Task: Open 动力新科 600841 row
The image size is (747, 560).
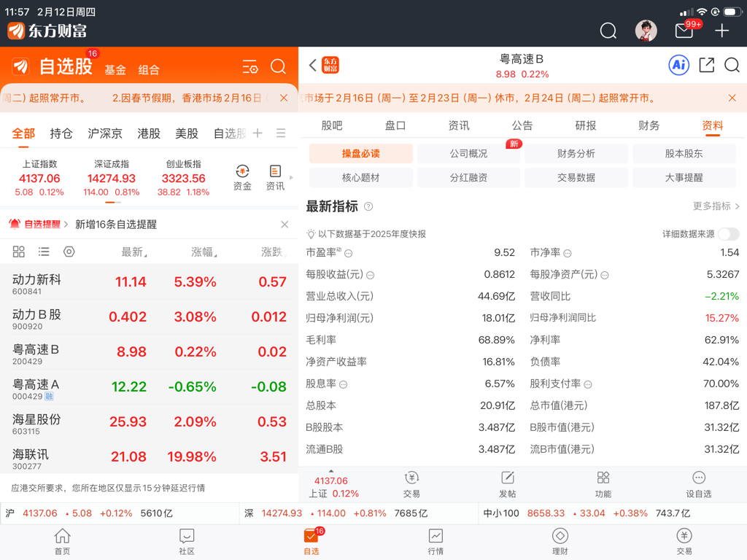Action: [149, 282]
